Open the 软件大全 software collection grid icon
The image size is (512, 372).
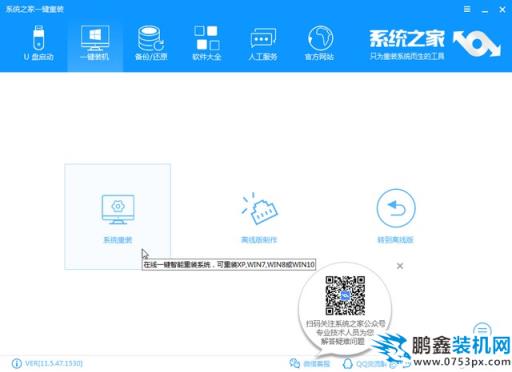pos(207,43)
